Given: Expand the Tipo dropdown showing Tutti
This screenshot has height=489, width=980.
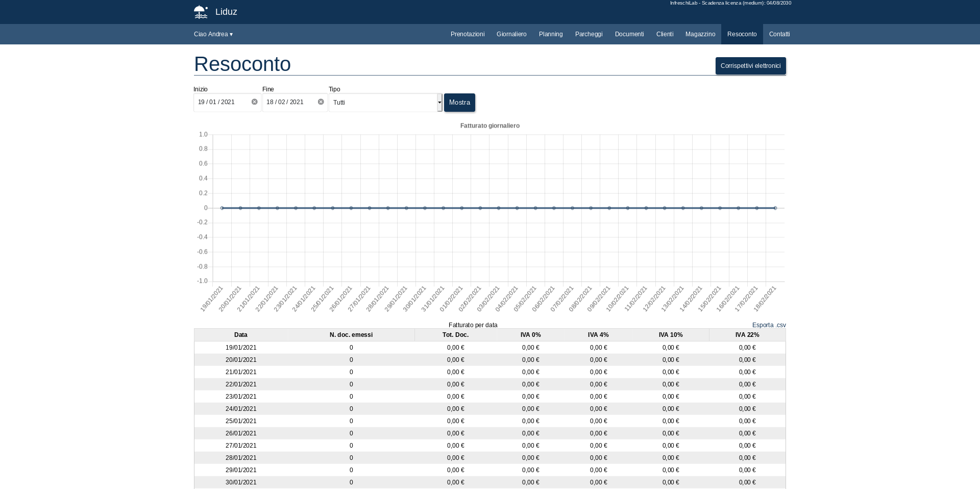Looking at the screenshot, I should coord(385,103).
